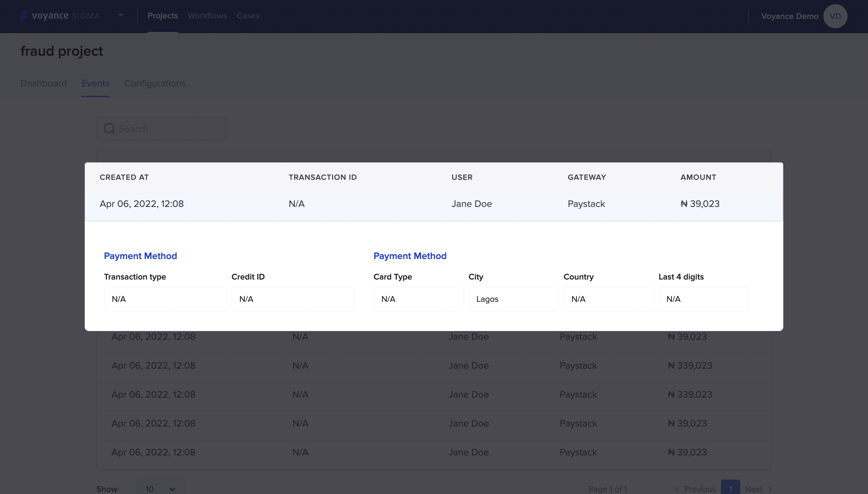868x494 pixels.
Task: Focus the Search events field
Action: click(x=162, y=129)
